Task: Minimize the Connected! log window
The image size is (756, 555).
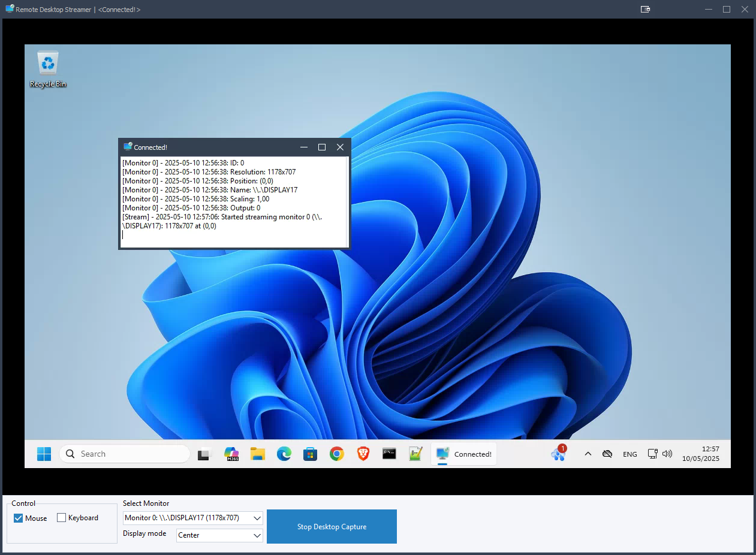Action: tap(304, 147)
